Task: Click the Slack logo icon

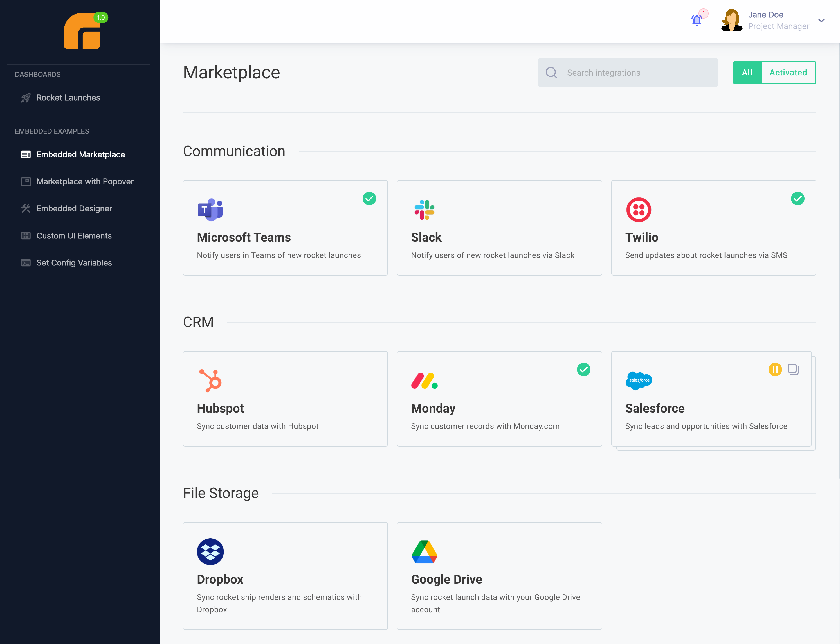Action: (425, 209)
